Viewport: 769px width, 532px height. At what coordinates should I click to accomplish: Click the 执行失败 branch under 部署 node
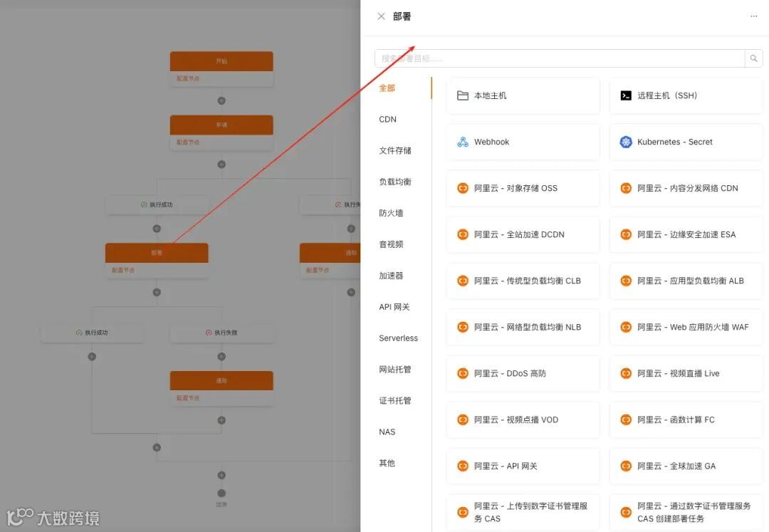tap(221, 333)
